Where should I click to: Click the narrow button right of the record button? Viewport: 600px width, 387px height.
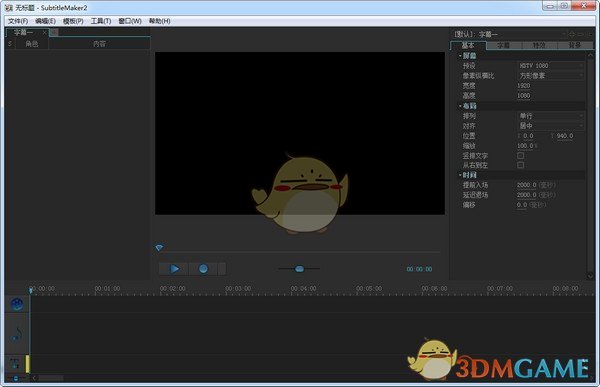[x=222, y=269]
